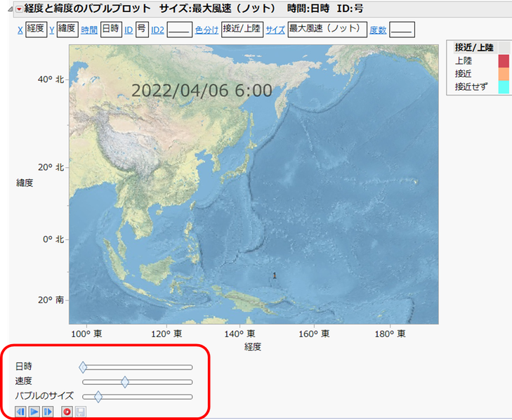The height and width of the screenshot is (420, 512).
Task: Click the 180° 東 axis label
Action: coord(390,334)
